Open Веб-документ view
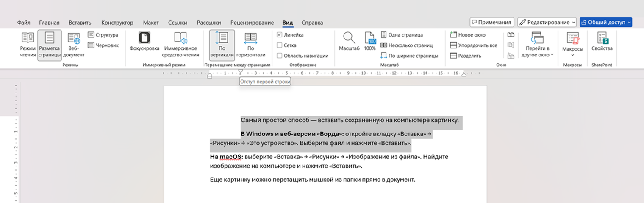Screen dimensions: 644x203 pyautogui.click(x=74, y=45)
